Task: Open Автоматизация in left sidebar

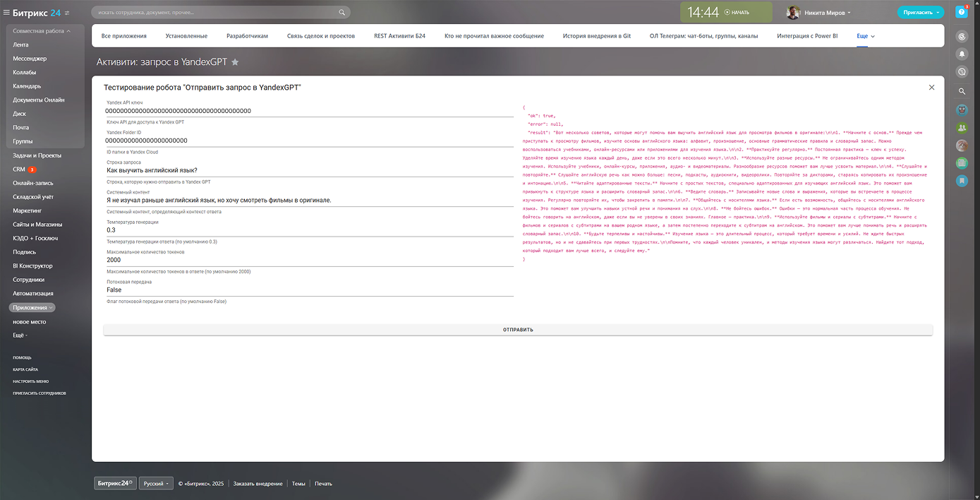Action: pyautogui.click(x=33, y=293)
